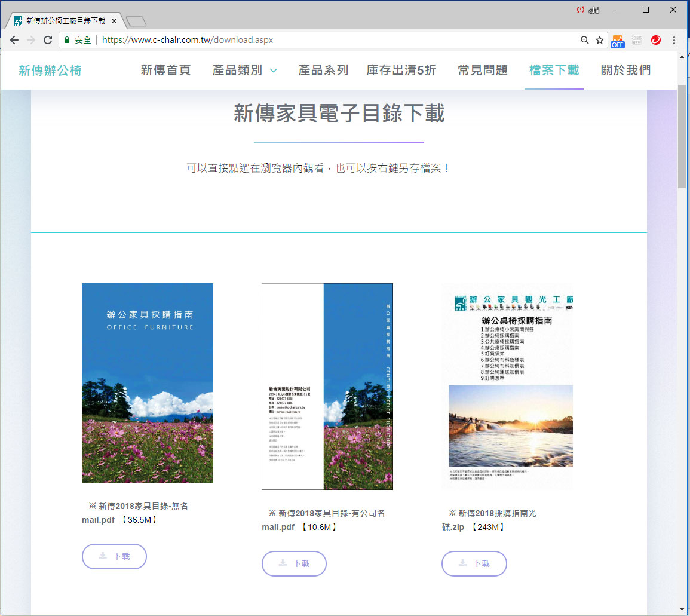
Task: Select the 檔案下載 navigation menu item
Action: (x=553, y=70)
